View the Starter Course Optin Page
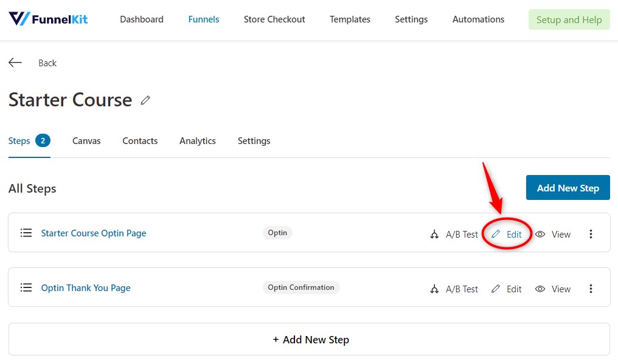618x364 pixels. (x=553, y=235)
